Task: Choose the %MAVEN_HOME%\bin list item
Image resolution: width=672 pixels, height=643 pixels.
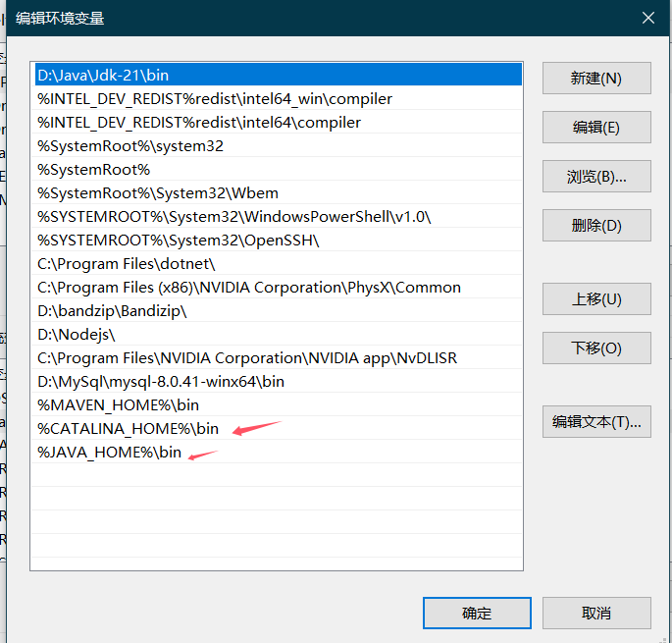Action: coord(118,404)
